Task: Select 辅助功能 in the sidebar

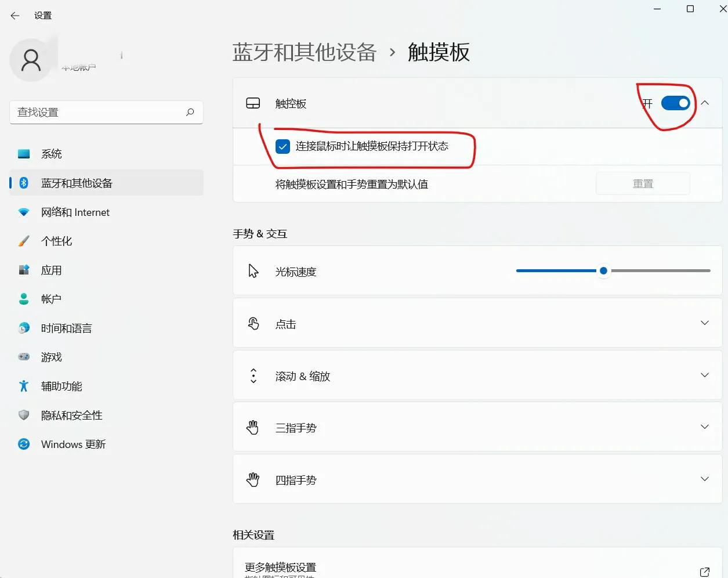Action: pyautogui.click(x=61, y=386)
